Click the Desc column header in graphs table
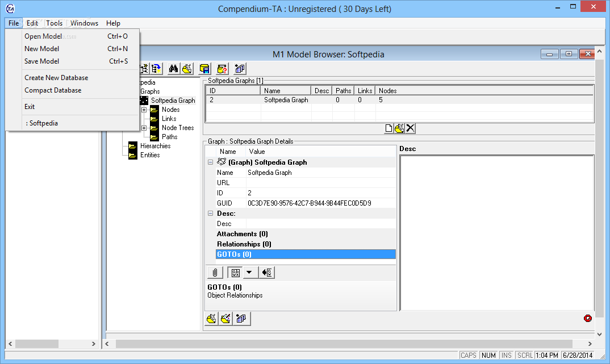Screen dimensions: 610x364 (321, 91)
